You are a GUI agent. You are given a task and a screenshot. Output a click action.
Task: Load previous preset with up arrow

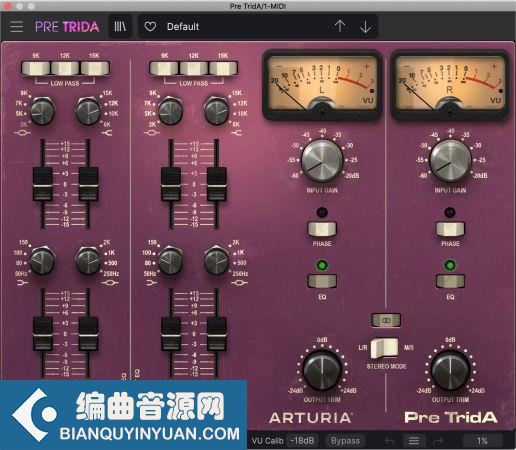[x=340, y=26]
